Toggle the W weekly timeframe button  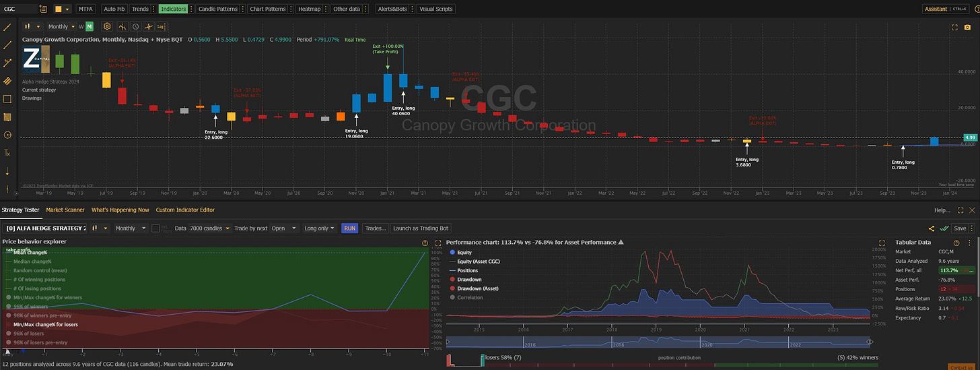click(81, 26)
